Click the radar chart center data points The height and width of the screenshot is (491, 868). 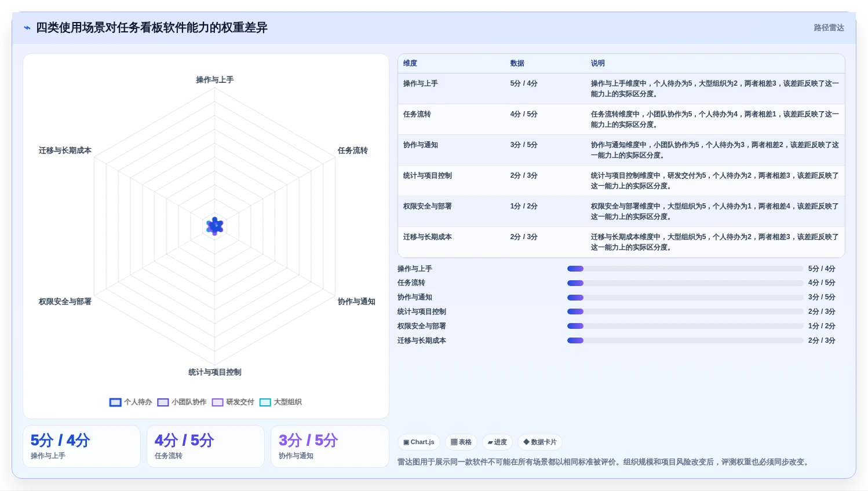[x=215, y=226]
